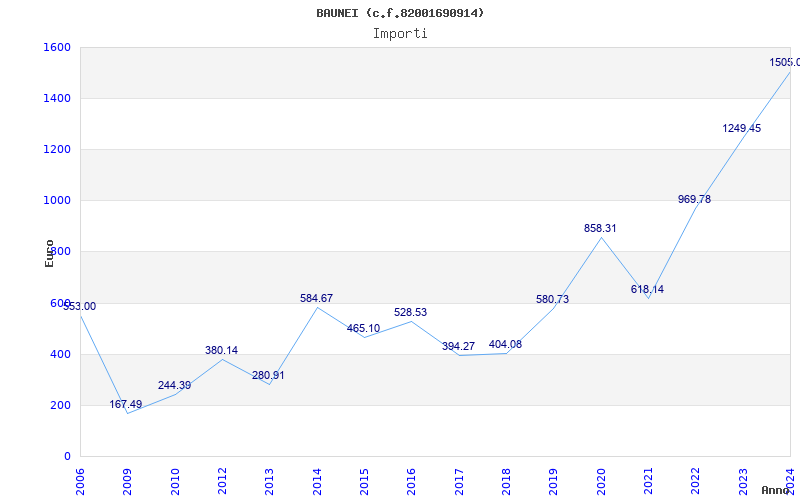Click the y-axis value 1400

(x=57, y=98)
